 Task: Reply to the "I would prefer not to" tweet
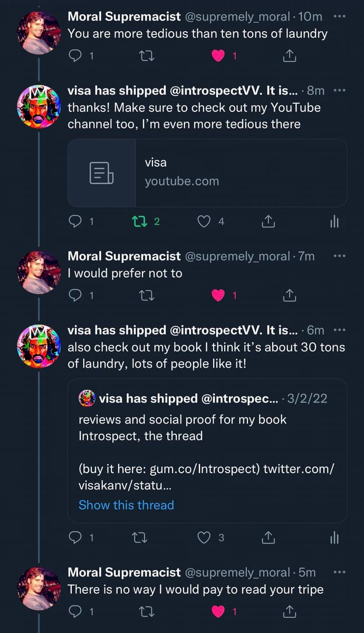point(75,295)
